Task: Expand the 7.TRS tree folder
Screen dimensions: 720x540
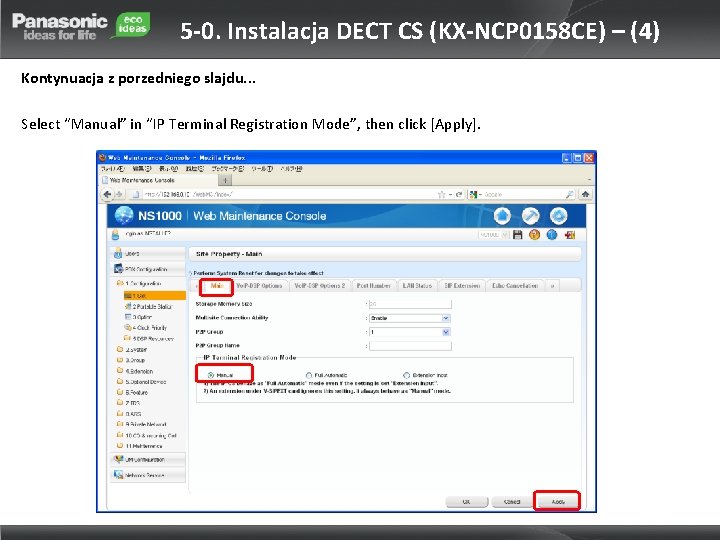Action: click(120, 403)
